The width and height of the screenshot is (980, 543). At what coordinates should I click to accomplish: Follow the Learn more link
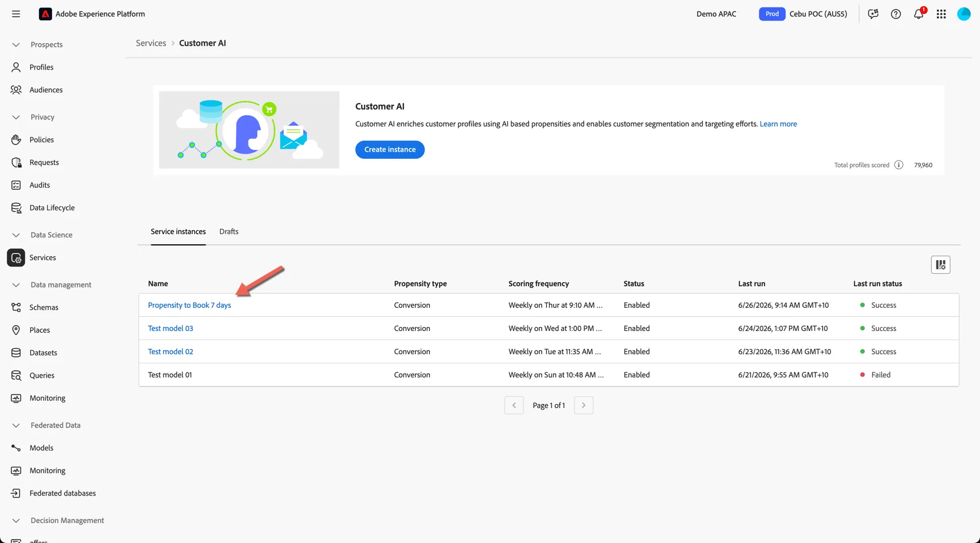coord(778,124)
